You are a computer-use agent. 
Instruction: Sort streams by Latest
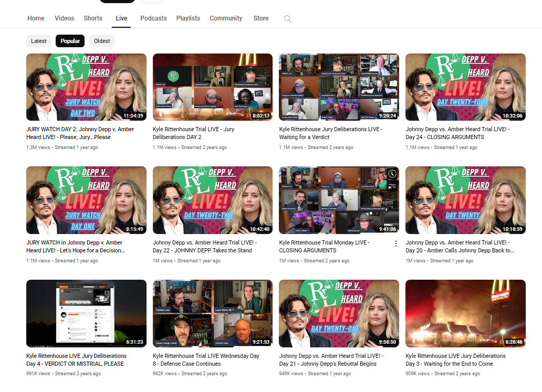point(39,41)
